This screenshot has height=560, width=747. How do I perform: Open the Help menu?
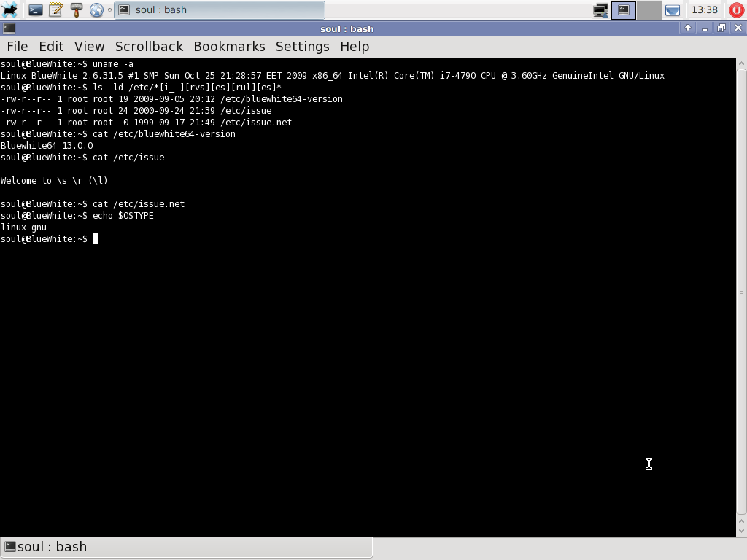click(x=355, y=46)
